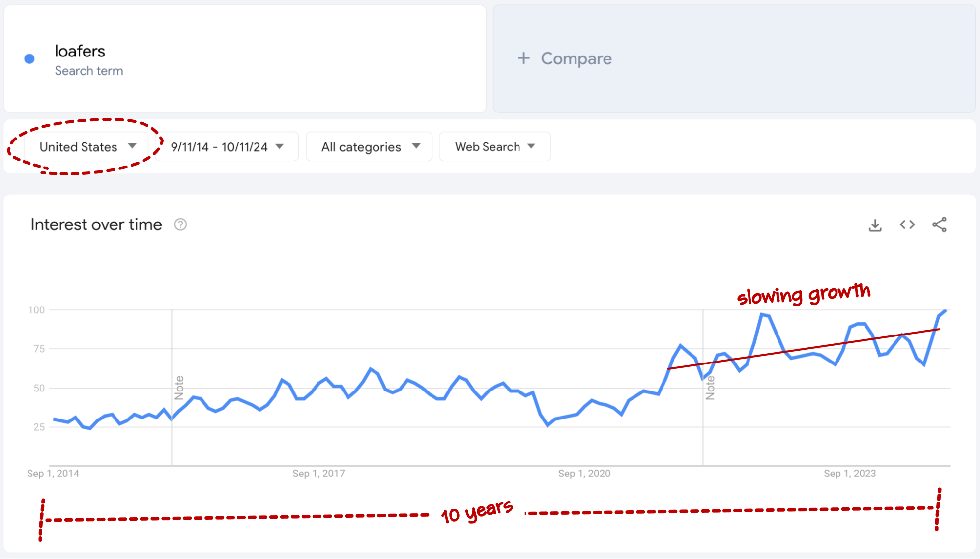The height and width of the screenshot is (559, 980).
Task: Click the 25 value on the y-axis
Action: (x=39, y=427)
